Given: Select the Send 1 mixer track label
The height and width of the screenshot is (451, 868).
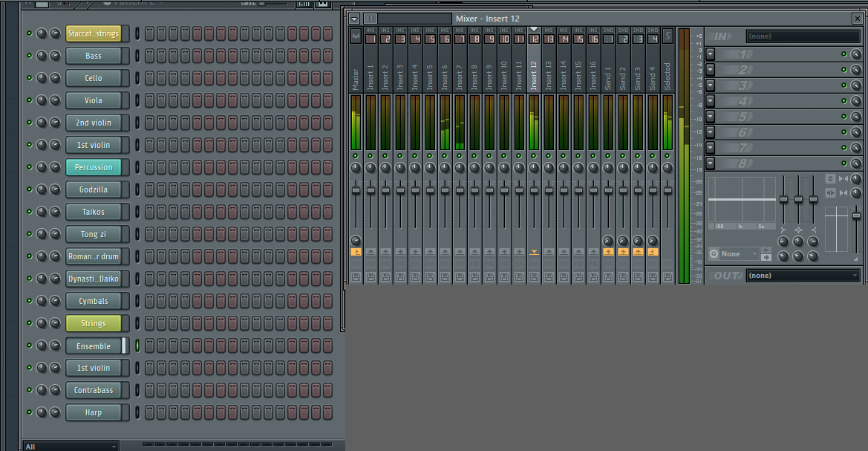Looking at the screenshot, I should coord(608,79).
